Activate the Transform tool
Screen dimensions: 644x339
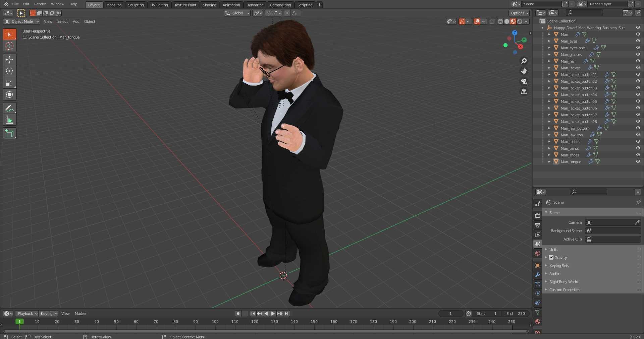point(9,95)
